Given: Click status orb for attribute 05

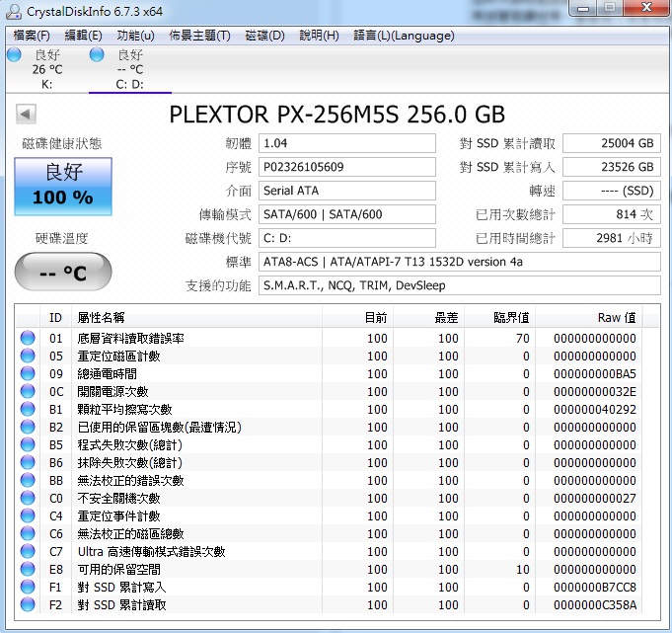Looking at the screenshot, I should coord(28,356).
